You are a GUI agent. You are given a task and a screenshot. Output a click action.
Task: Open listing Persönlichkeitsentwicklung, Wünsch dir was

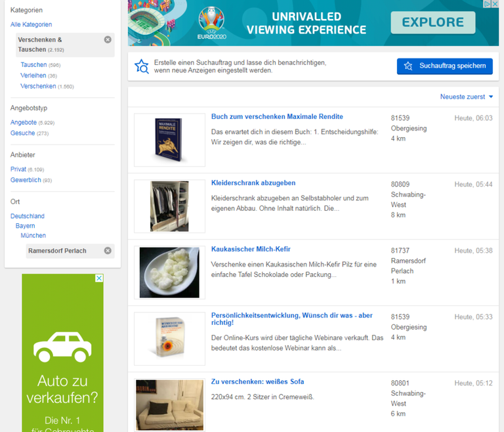click(x=292, y=319)
